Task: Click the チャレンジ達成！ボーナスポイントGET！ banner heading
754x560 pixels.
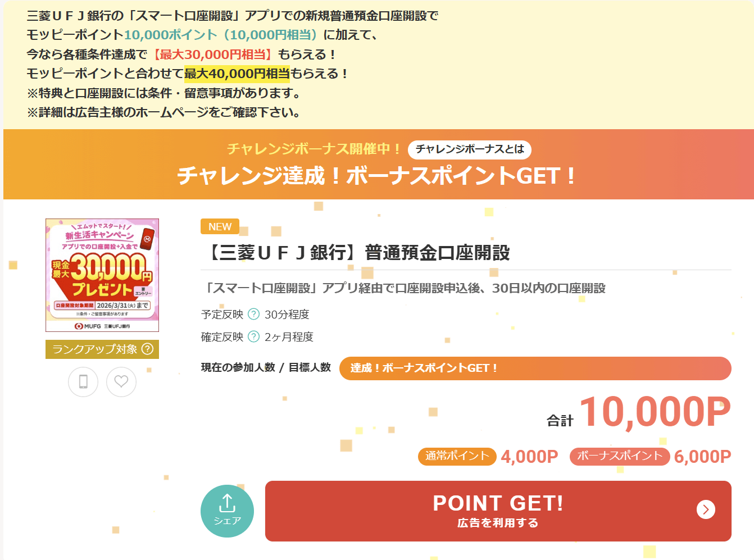Action: tap(376, 176)
